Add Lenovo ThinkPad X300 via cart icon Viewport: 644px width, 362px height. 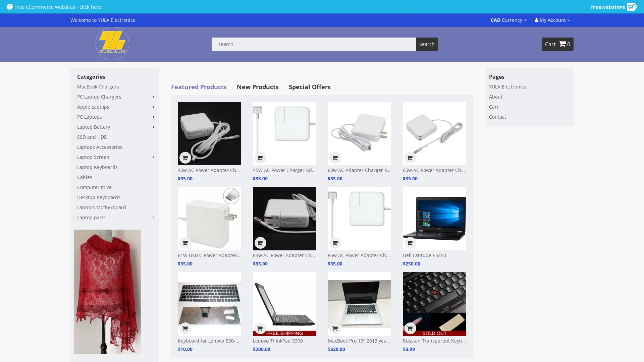click(260, 328)
